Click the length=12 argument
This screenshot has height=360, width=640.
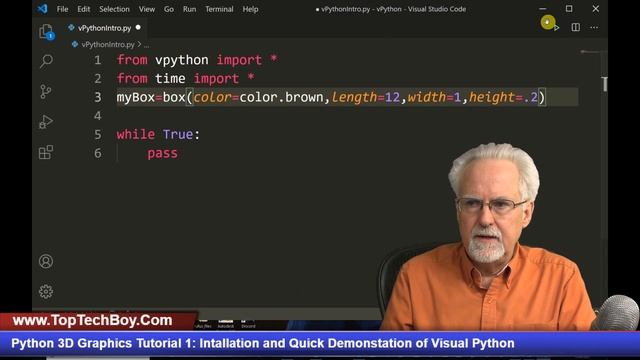click(365, 97)
